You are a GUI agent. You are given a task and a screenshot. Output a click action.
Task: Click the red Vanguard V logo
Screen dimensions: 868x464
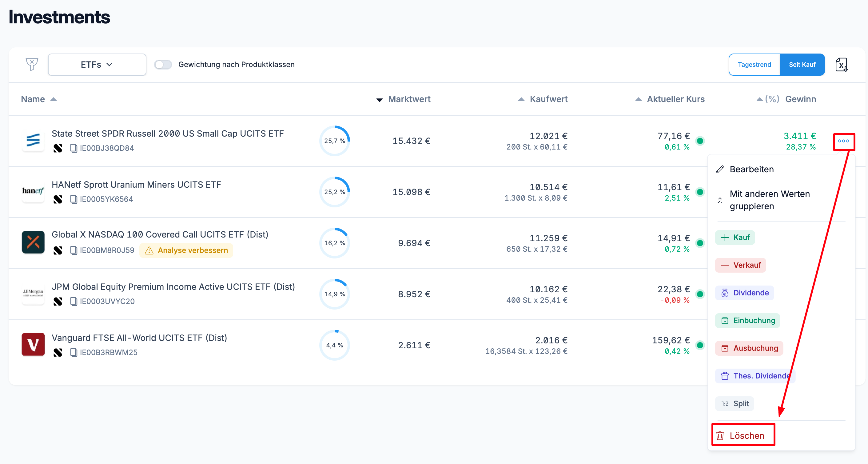click(33, 344)
